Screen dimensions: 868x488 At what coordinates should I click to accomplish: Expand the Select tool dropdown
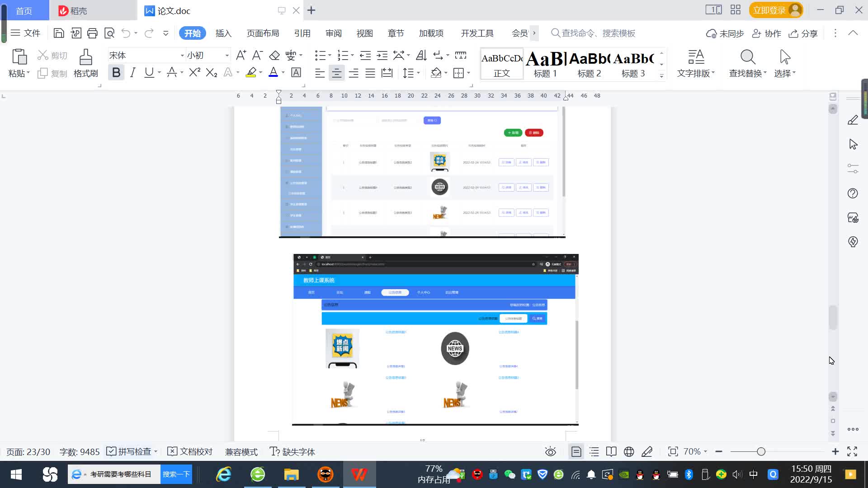coord(794,72)
